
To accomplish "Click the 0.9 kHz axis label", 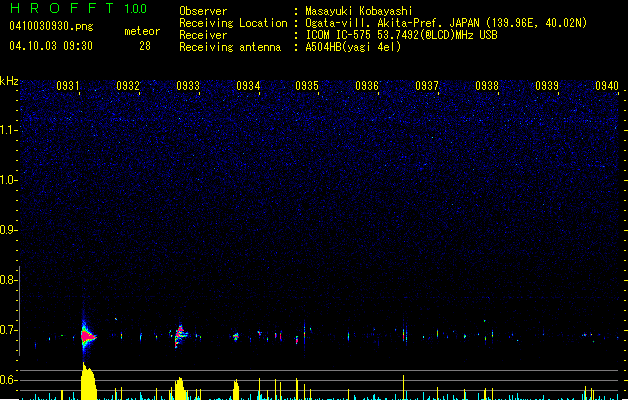I will (x=8, y=230).
